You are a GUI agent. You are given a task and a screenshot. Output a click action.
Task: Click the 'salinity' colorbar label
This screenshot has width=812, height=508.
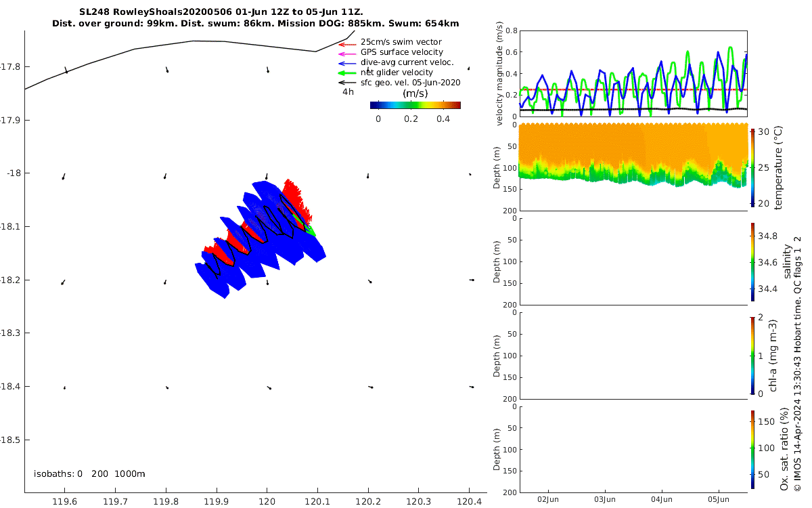pos(788,261)
